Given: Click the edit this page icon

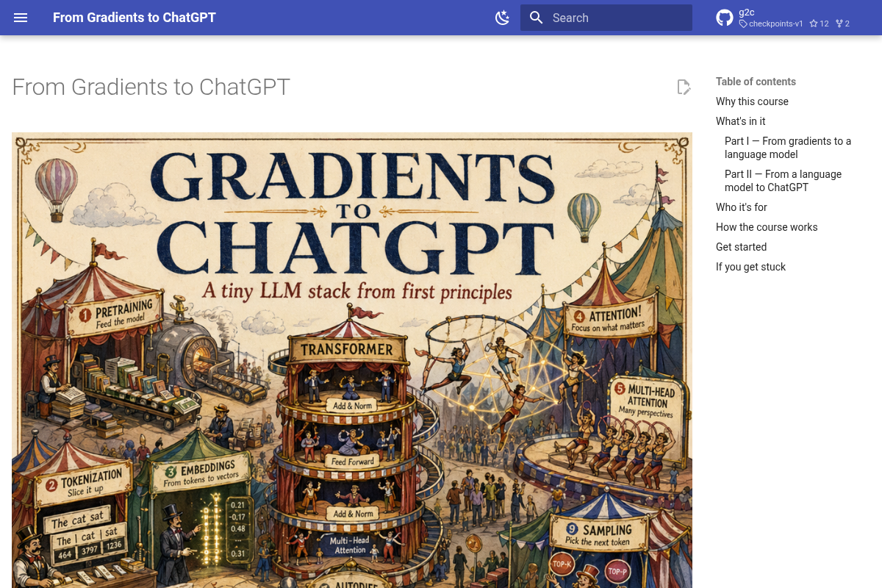Looking at the screenshot, I should (684, 87).
